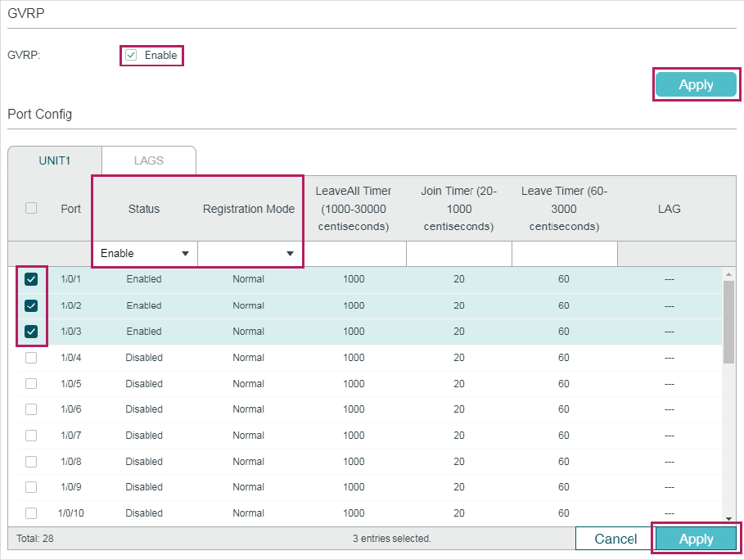Open the Status Enable dropdown
Image resolution: width=744 pixels, height=560 pixels.
click(145, 254)
